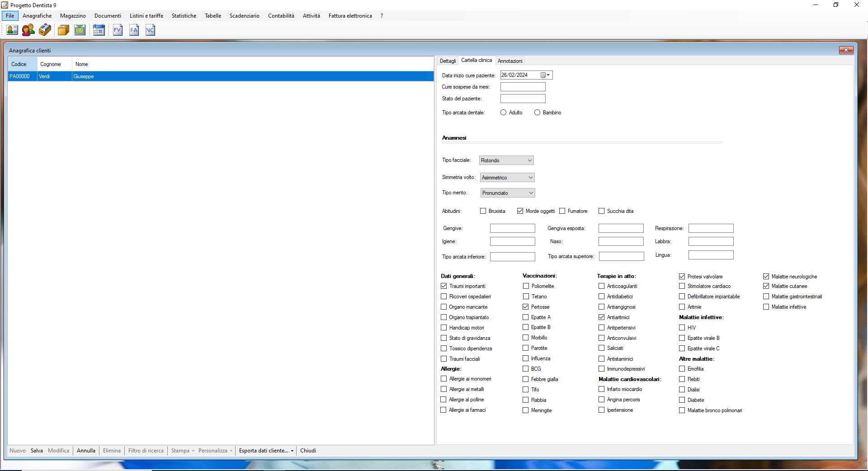Check the Diabete checkbox
Image resolution: width=868 pixels, height=471 pixels.
click(682, 400)
